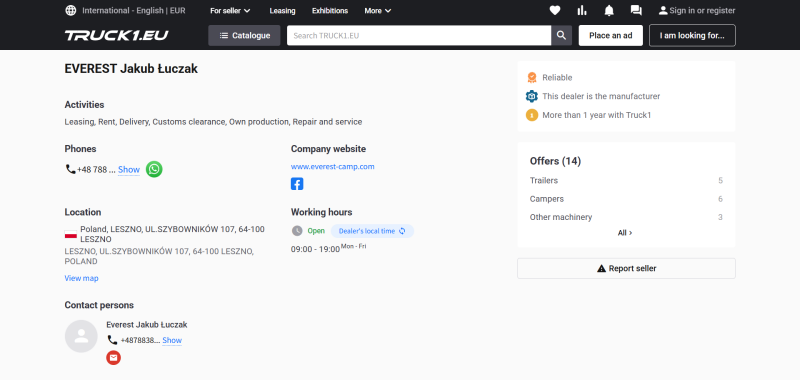The width and height of the screenshot is (800, 380).
Task: Show contact person's phone number
Action: pyautogui.click(x=172, y=340)
